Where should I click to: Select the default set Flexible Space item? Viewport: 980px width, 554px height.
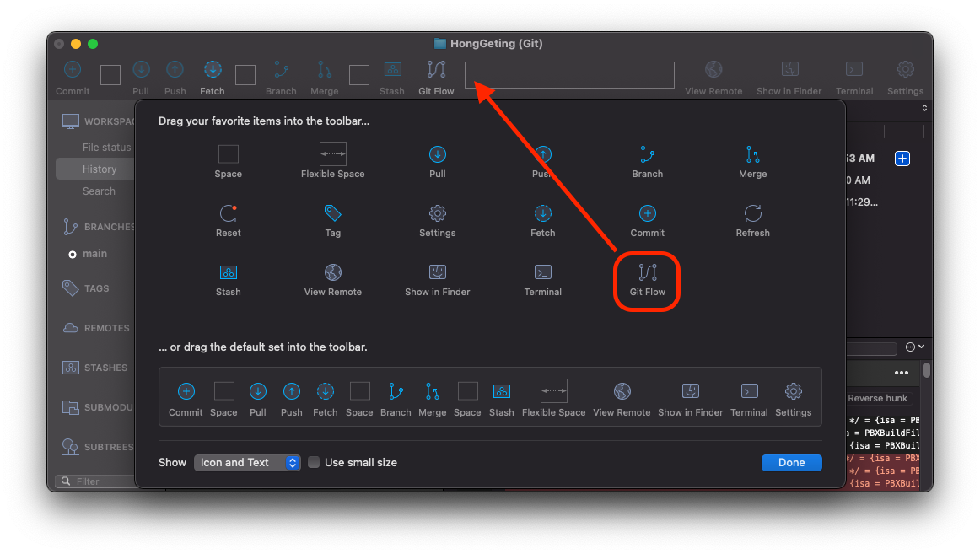[554, 399]
